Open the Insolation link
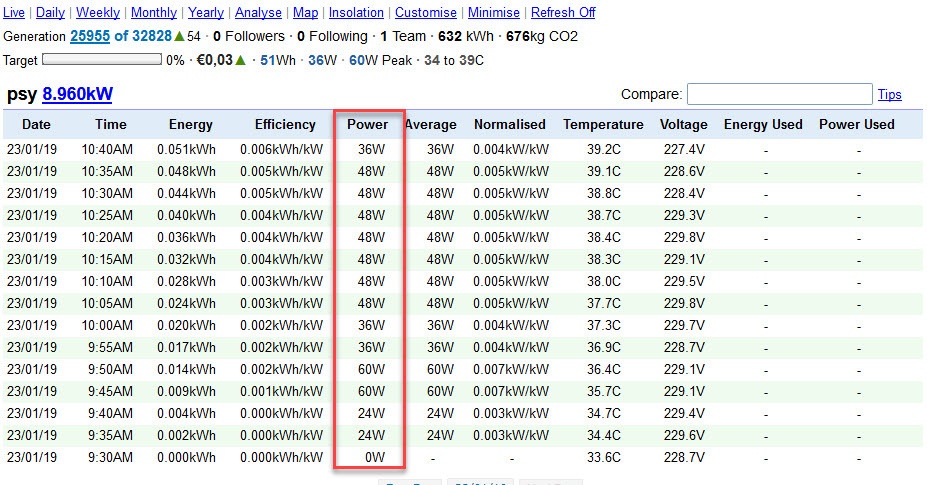Viewport: 927px width, 485px height. tap(356, 12)
